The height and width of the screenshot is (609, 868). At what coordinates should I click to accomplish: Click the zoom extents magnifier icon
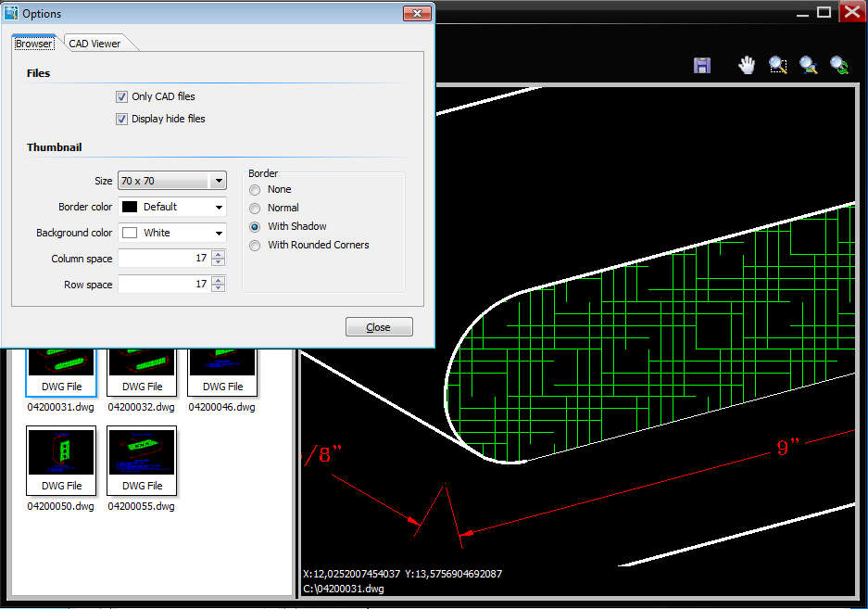[809, 65]
